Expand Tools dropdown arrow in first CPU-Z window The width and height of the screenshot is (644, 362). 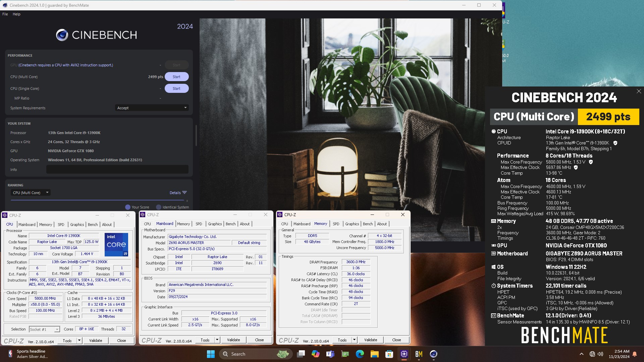point(79,341)
